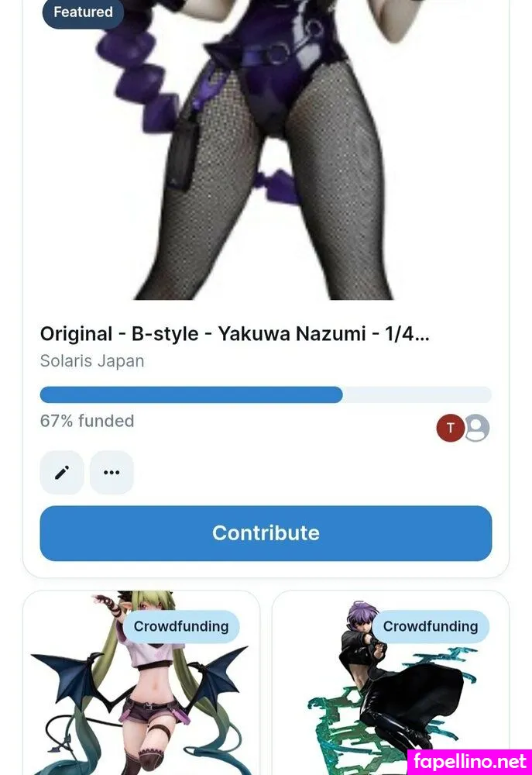Click the Featured badge
The image size is (532, 775).
click(x=83, y=12)
